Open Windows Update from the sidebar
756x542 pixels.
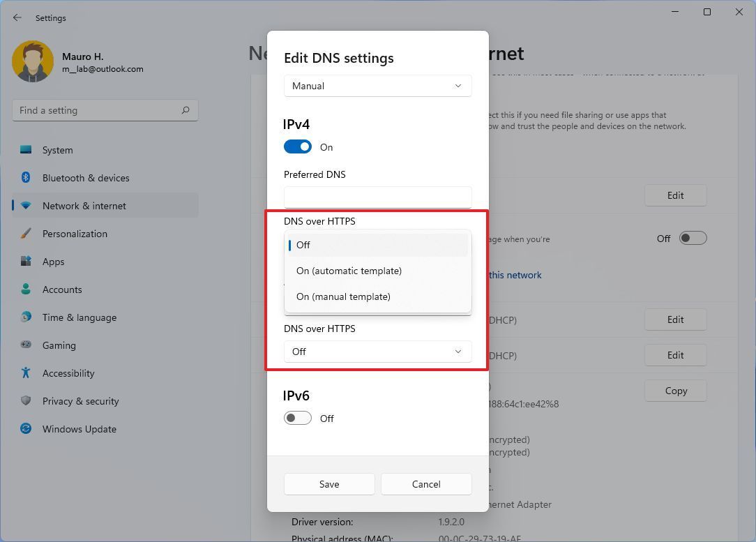[x=79, y=429]
